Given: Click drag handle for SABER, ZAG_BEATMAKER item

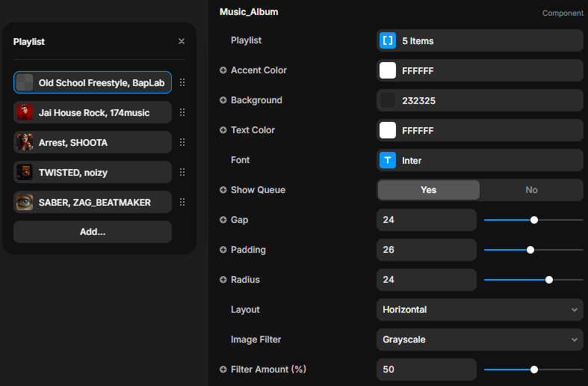Looking at the screenshot, I should coord(182,202).
